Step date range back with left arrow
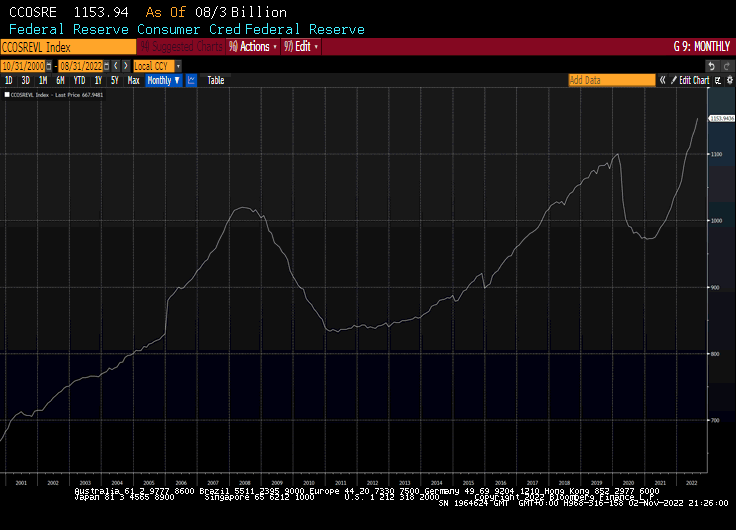This screenshot has height=530, width=736. (x=114, y=65)
